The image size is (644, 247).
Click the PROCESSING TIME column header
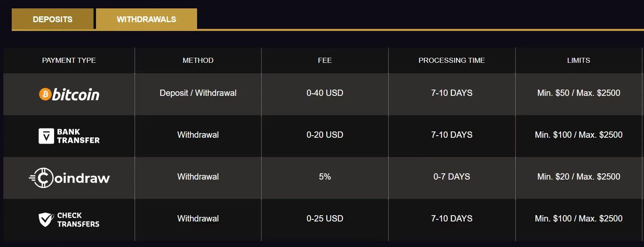[451, 60]
